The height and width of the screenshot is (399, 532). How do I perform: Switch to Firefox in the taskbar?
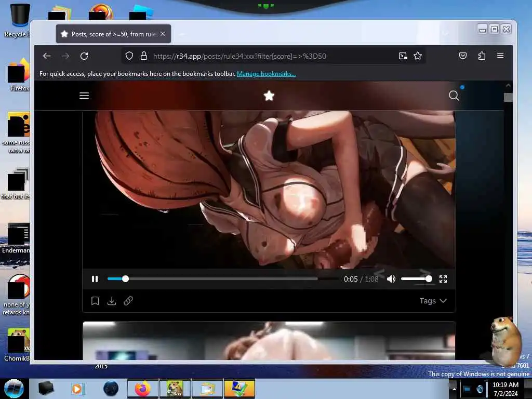(143, 389)
